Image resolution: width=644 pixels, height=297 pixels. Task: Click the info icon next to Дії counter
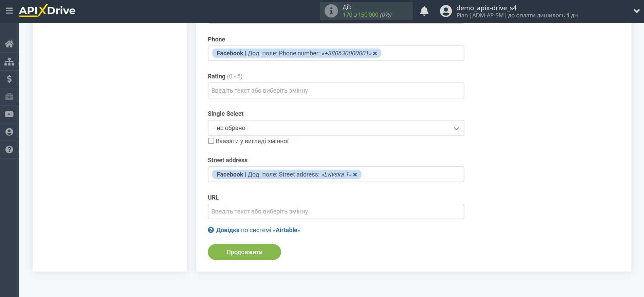click(x=331, y=11)
